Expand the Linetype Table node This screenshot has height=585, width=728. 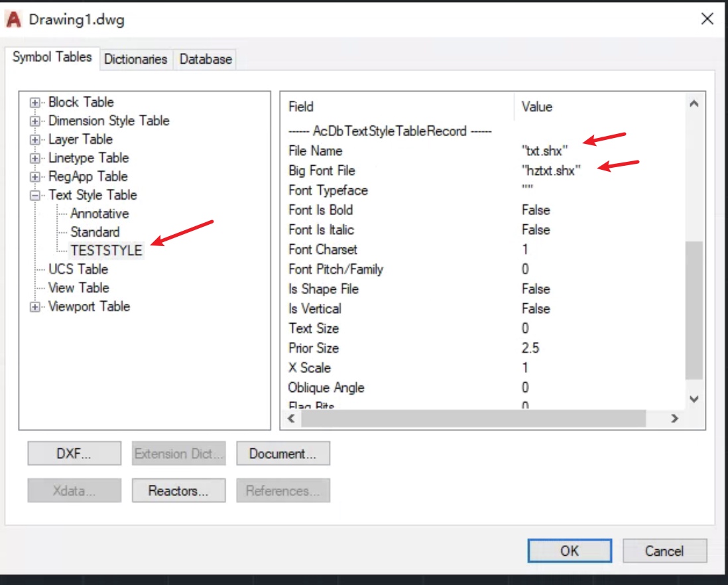[x=35, y=158]
